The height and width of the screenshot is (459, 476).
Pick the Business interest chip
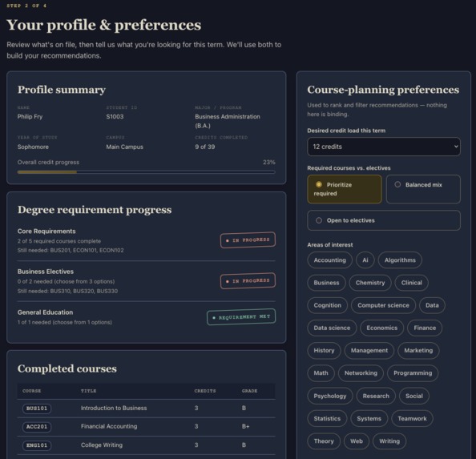click(x=326, y=283)
